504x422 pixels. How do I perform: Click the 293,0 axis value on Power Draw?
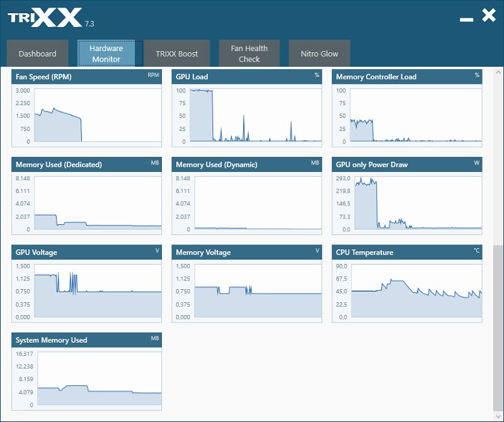(343, 178)
